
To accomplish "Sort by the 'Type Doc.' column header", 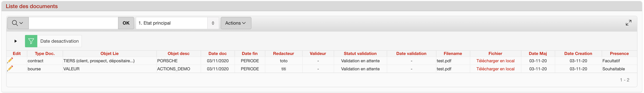I will click(x=44, y=53).
